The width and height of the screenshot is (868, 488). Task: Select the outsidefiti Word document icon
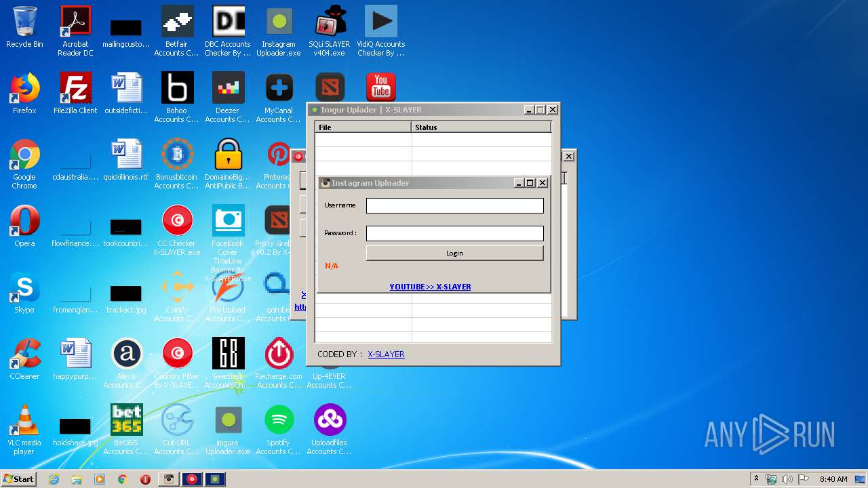click(126, 94)
